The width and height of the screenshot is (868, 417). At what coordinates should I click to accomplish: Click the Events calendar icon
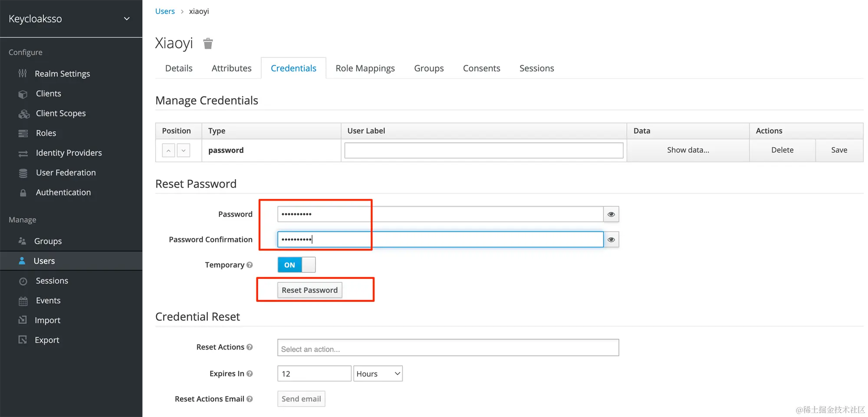pos(23,301)
